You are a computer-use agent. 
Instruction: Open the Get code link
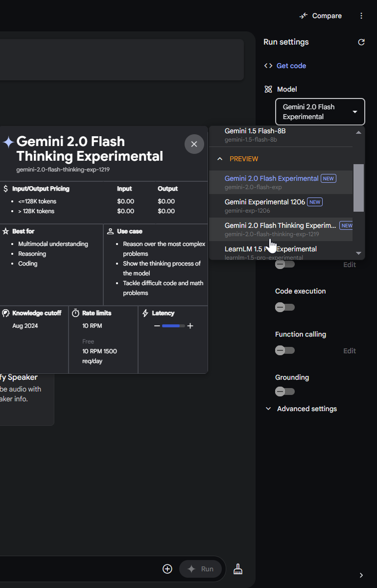click(x=291, y=66)
